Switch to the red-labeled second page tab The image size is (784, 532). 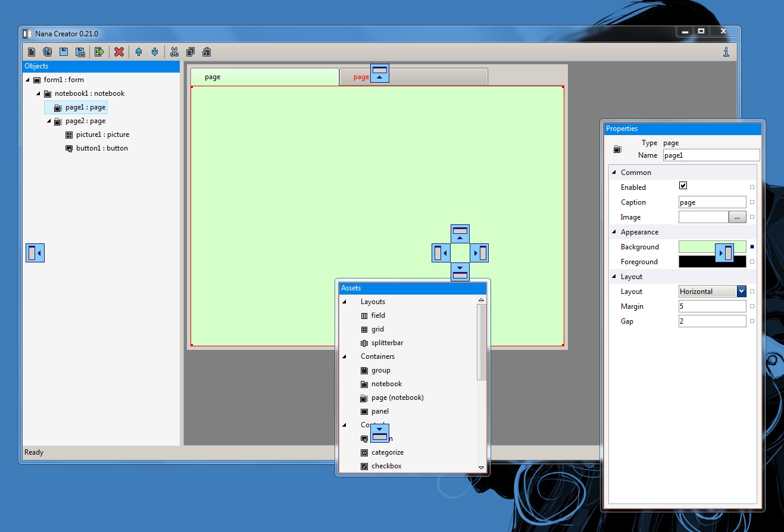(x=414, y=77)
